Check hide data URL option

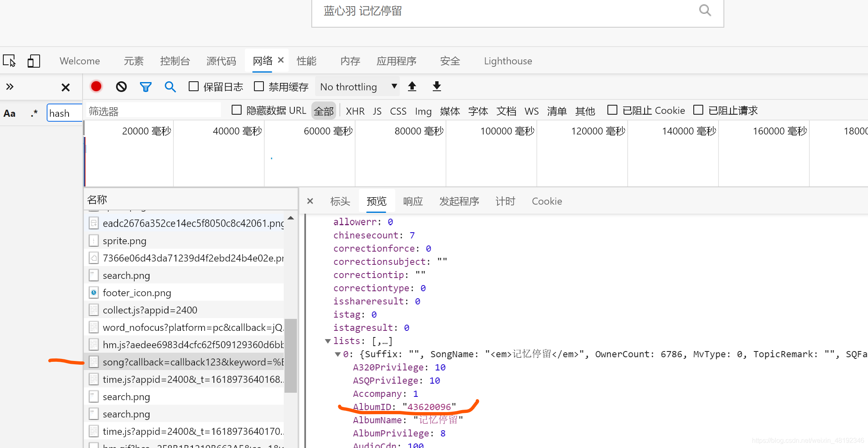click(237, 110)
